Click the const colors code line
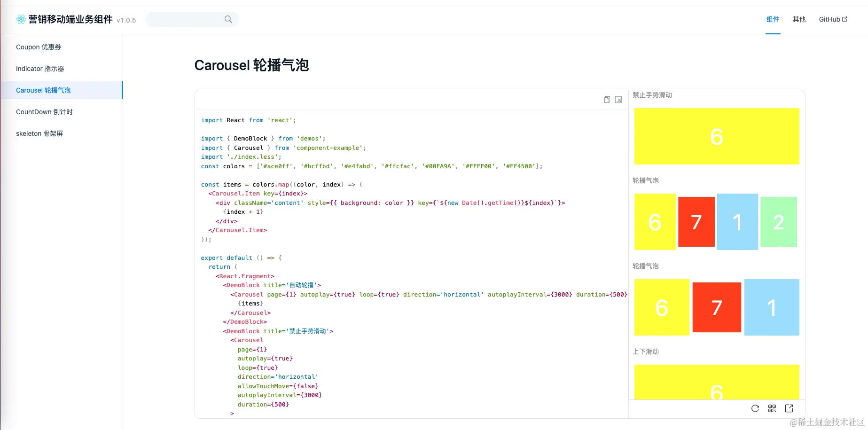Viewport: 868px width, 430px height. (372, 166)
